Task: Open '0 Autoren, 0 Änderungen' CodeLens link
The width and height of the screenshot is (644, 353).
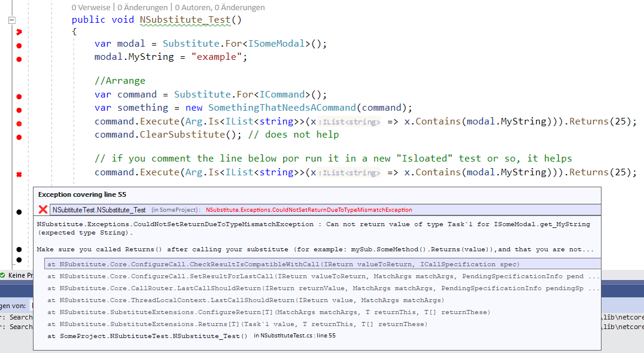Action: click(x=220, y=7)
